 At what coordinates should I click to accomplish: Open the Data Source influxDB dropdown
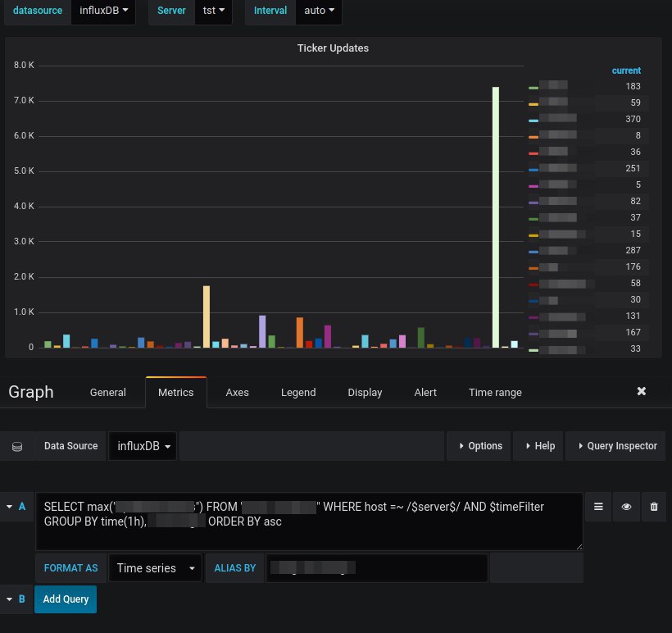click(143, 446)
